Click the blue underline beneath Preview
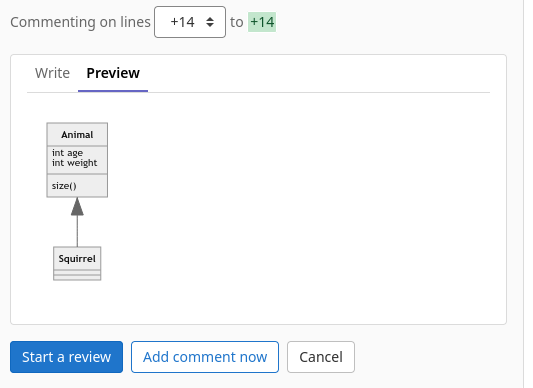This screenshot has height=388, width=533. (113, 91)
